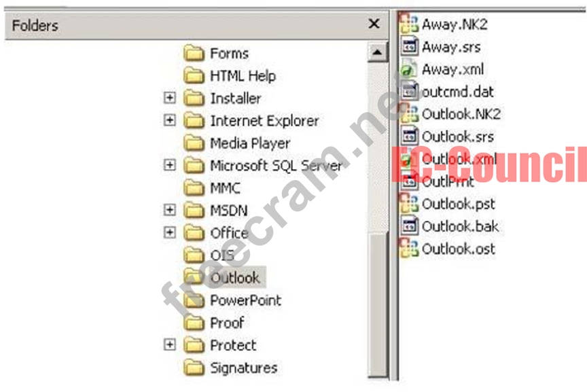Expand the Installer folder node
Screen dimensions: 587x392
click(170, 98)
